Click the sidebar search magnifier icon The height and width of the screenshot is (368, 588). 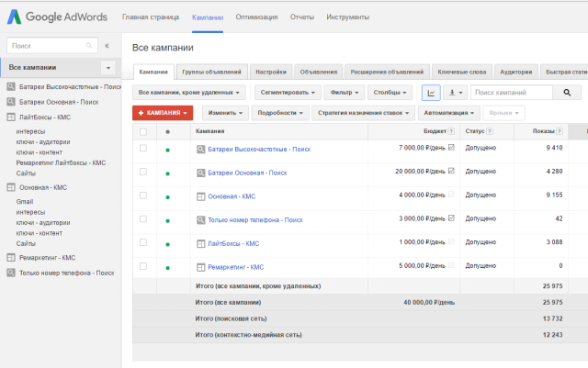89,45
